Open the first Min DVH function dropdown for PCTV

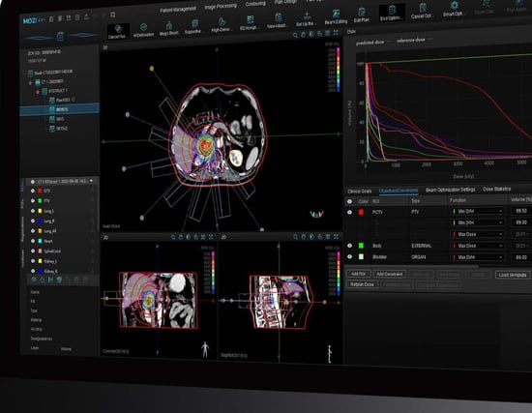click(478, 211)
